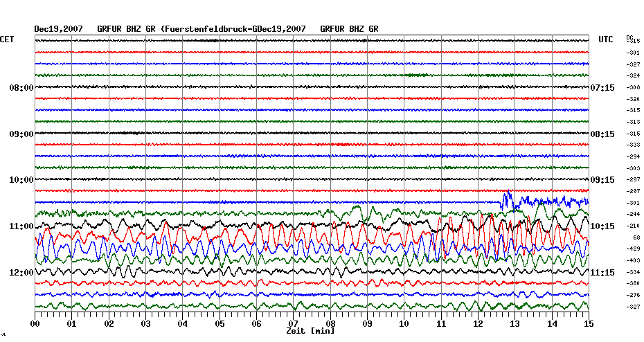Click the CET timezone label
The height and width of the screenshot is (342, 644).
coord(7,39)
